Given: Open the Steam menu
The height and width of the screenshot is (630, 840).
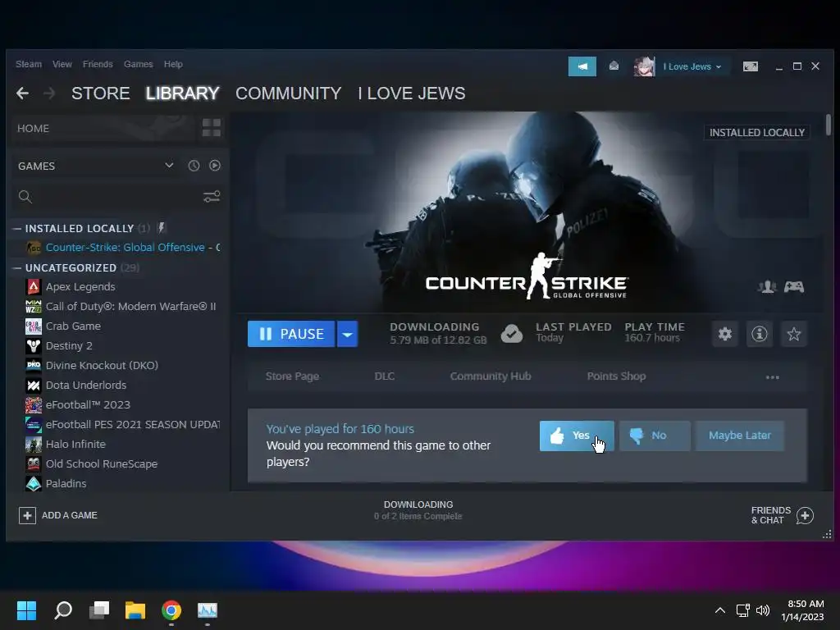Looking at the screenshot, I should [x=29, y=64].
